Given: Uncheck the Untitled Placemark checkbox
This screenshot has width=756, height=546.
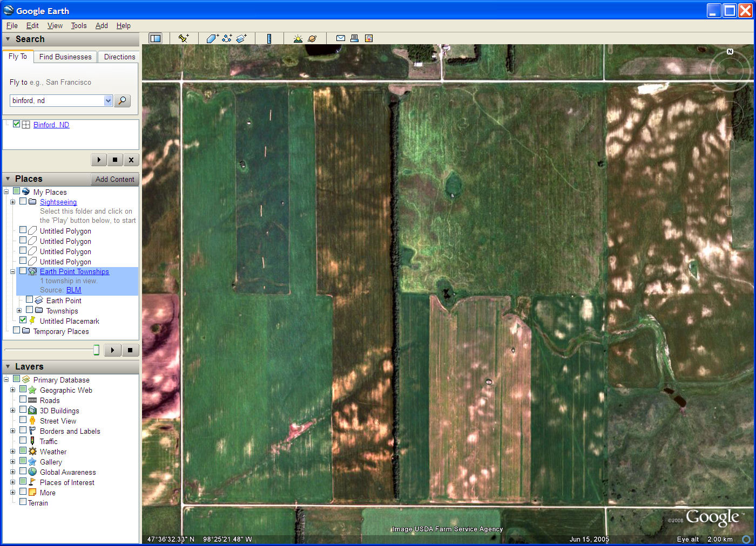Looking at the screenshot, I should [23, 320].
